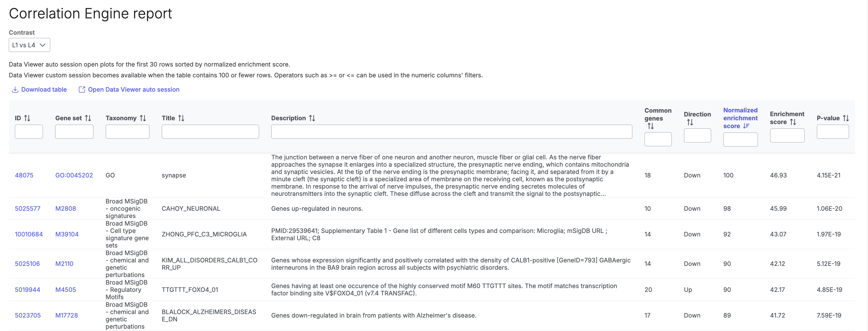Sort table by Gene set column

tap(88, 118)
